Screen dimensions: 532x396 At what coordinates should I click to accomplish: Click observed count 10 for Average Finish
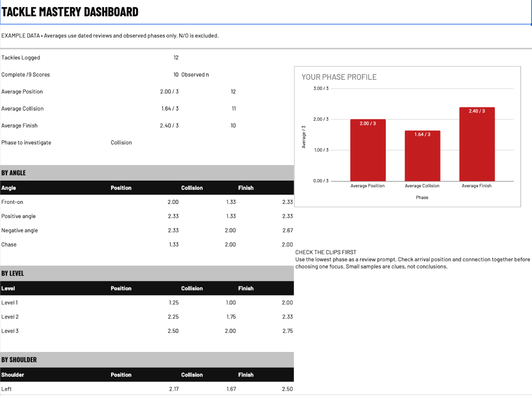pos(233,126)
